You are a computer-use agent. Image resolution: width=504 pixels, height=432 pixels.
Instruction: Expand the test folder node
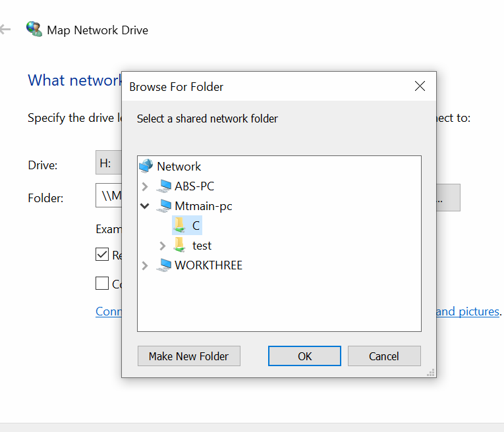163,246
